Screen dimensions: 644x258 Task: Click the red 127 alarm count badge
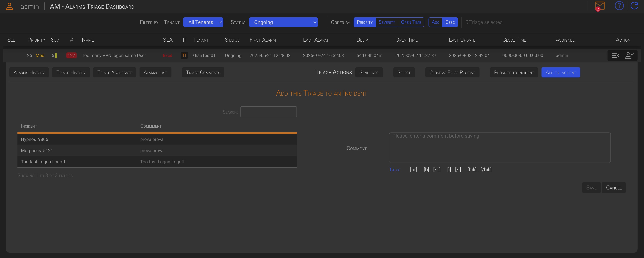(x=71, y=55)
